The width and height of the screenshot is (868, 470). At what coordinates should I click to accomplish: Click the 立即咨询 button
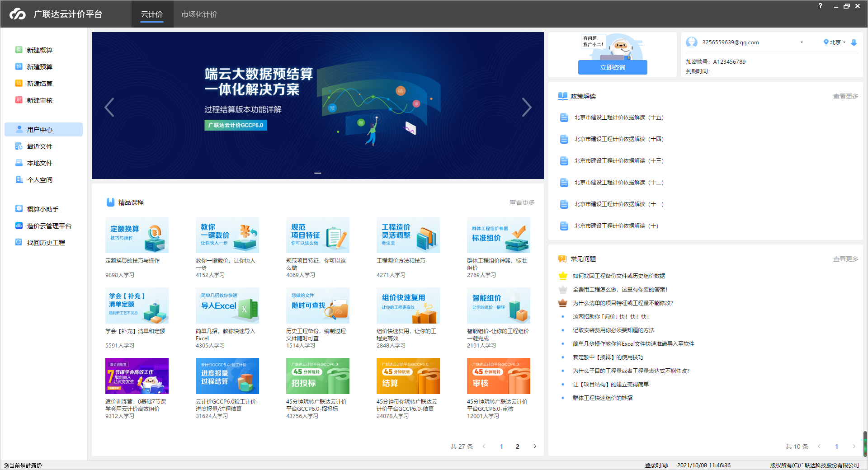pyautogui.click(x=613, y=67)
